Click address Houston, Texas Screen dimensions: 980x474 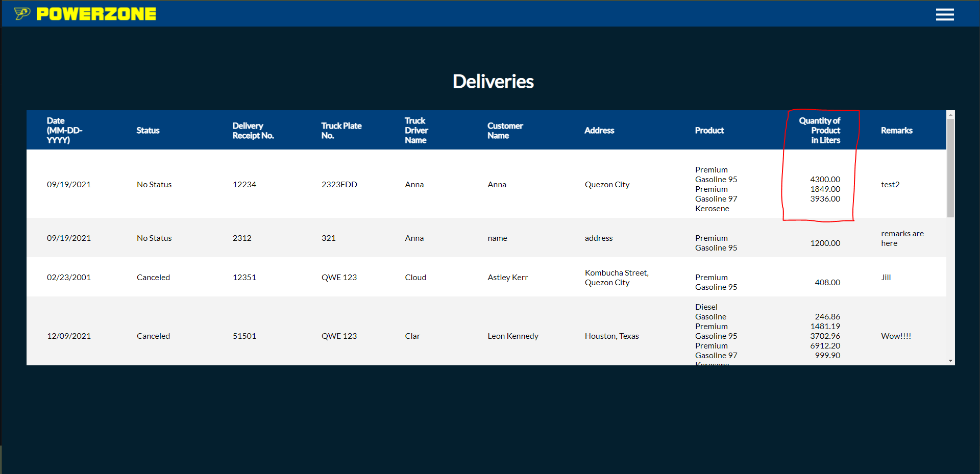point(612,336)
